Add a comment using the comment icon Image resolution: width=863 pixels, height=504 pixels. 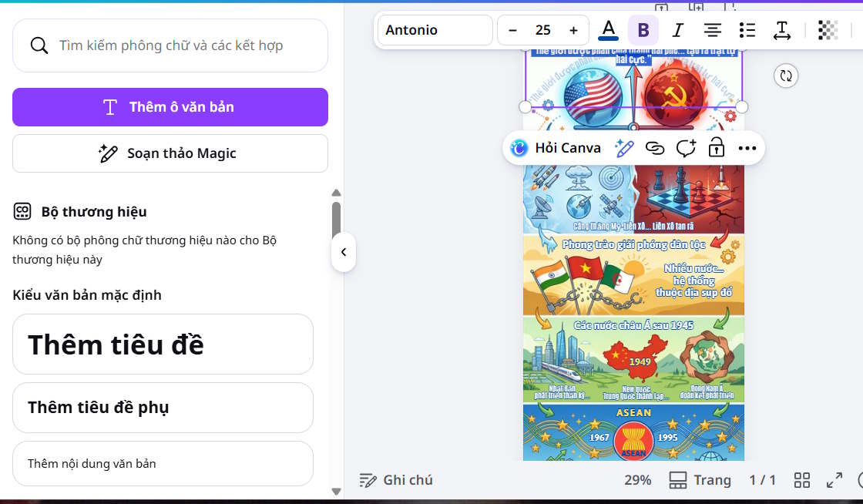pos(686,148)
